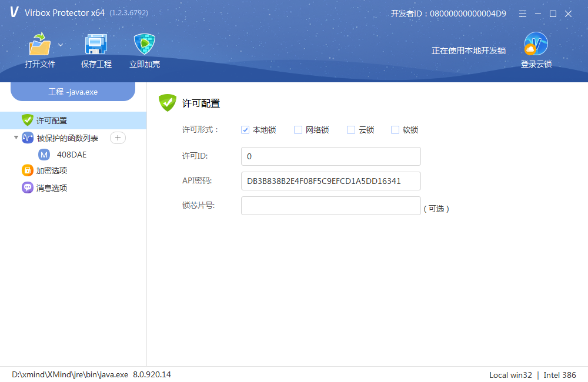Click Local win32 in the status bar
The image size is (588, 382).
[510, 375]
